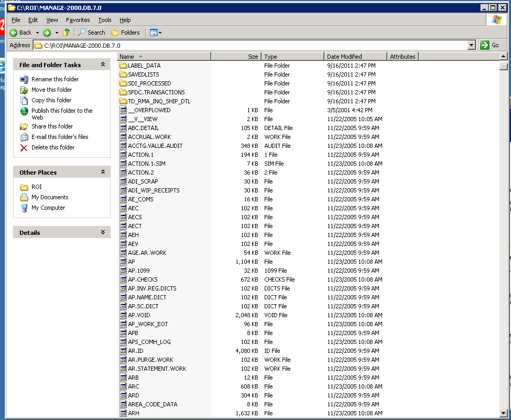Select the AE_COMS file icon
The image size is (511, 420).
[x=123, y=199]
